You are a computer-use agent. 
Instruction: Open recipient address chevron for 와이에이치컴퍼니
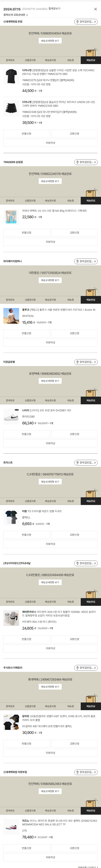pos(95,261)
